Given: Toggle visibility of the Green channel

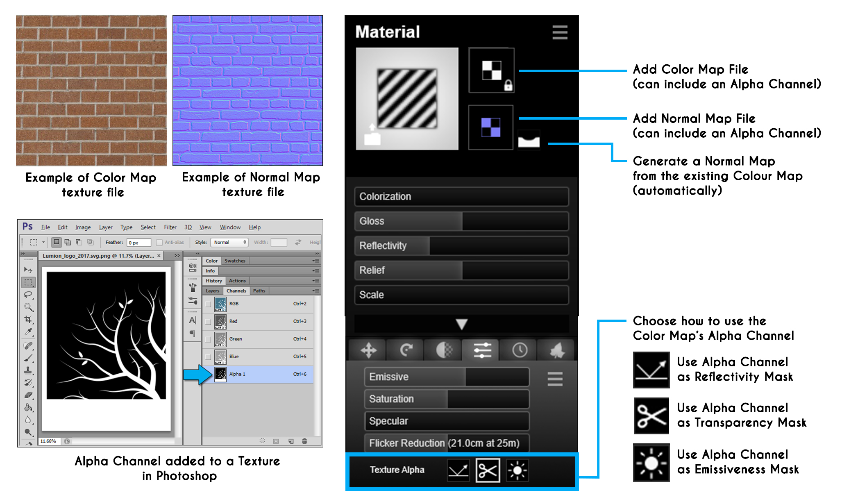Looking at the screenshot, I should (208, 339).
